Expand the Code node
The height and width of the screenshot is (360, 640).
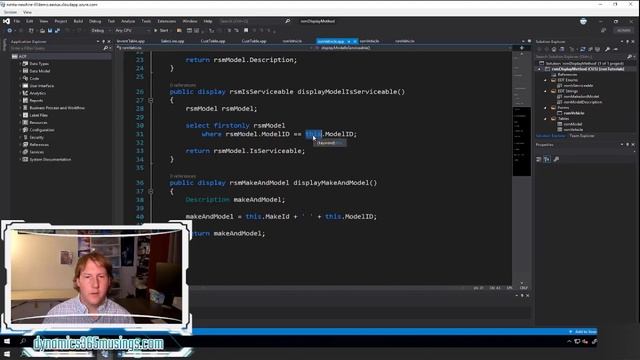click(x=20, y=78)
